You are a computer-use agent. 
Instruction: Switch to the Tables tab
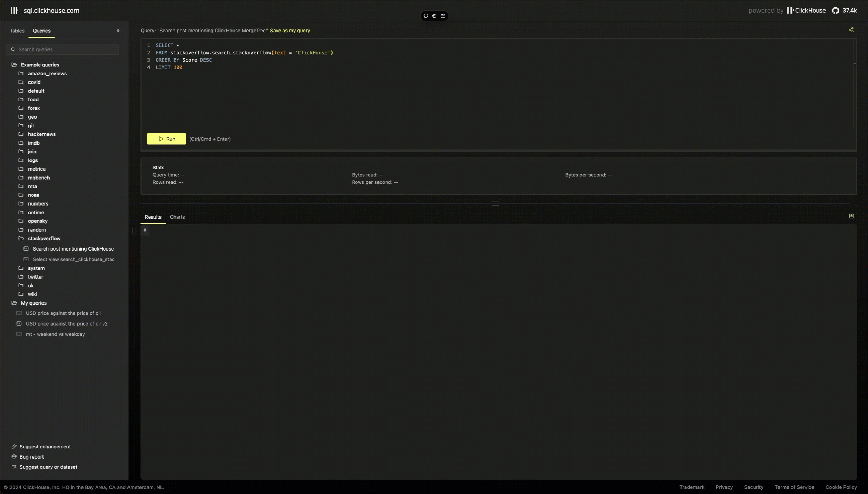[17, 31]
